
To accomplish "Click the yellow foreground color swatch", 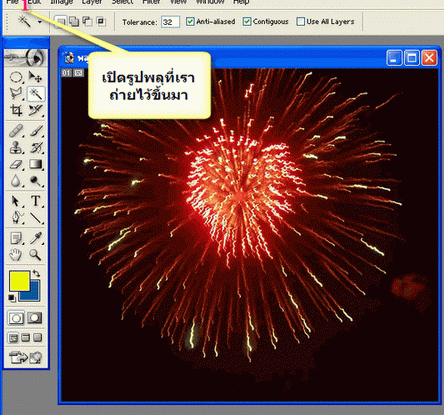I will 20,281.
